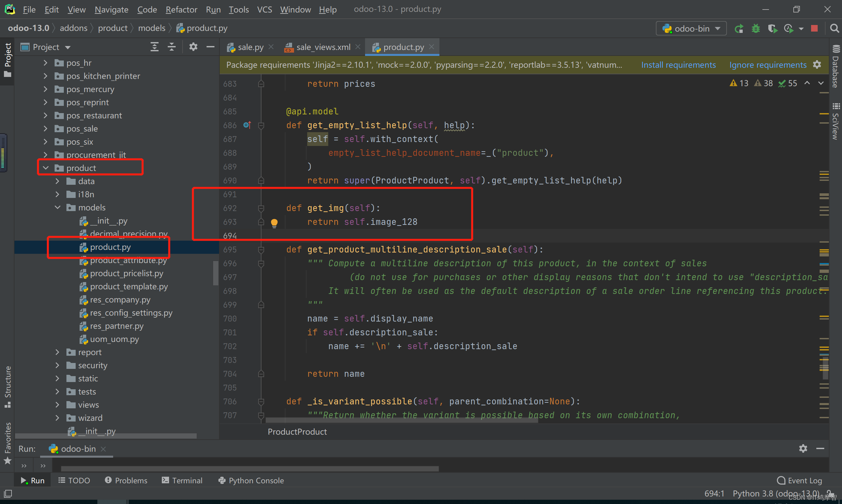Open the Project panel settings gear
The height and width of the screenshot is (504, 842).
pyautogui.click(x=193, y=47)
